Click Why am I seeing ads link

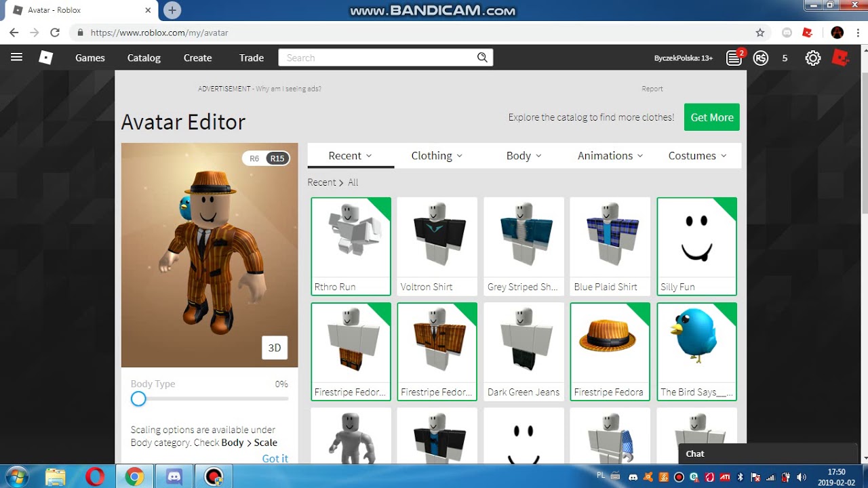288,89
